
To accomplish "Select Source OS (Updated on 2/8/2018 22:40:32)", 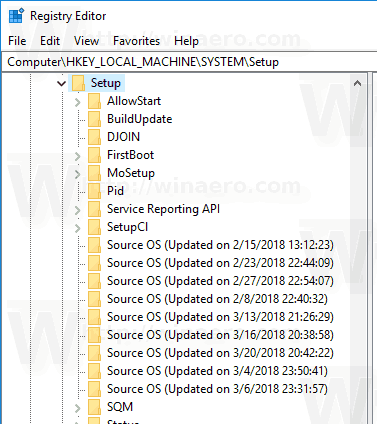I will (217, 299).
